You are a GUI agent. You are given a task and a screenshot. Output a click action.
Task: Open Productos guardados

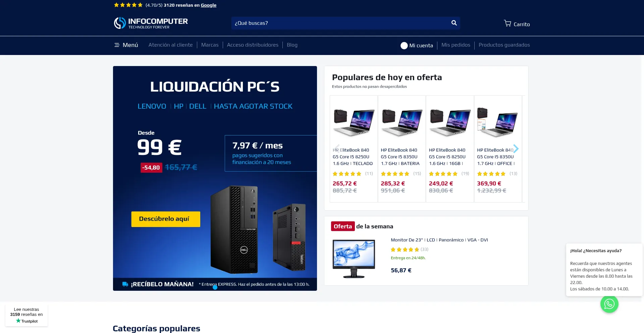tap(504, 45)
